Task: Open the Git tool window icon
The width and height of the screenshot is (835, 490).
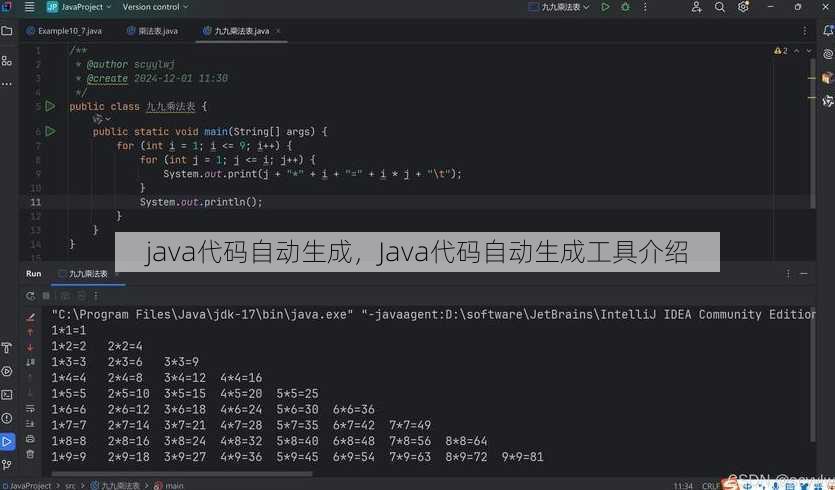Action: coord(7,465)
